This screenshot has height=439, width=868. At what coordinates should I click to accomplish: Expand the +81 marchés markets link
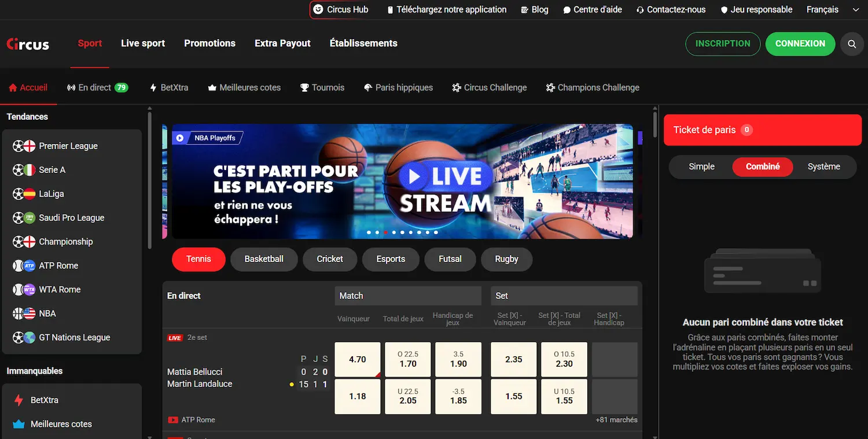click(x=616, y=420)
